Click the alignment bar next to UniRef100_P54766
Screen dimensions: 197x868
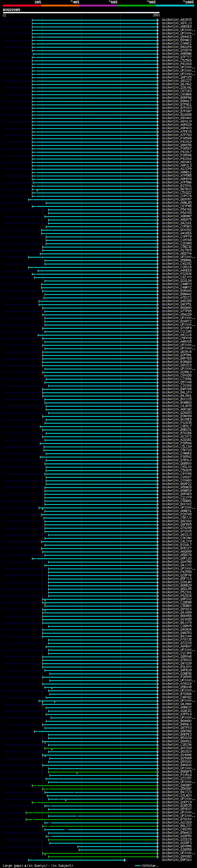click(104, 210)
